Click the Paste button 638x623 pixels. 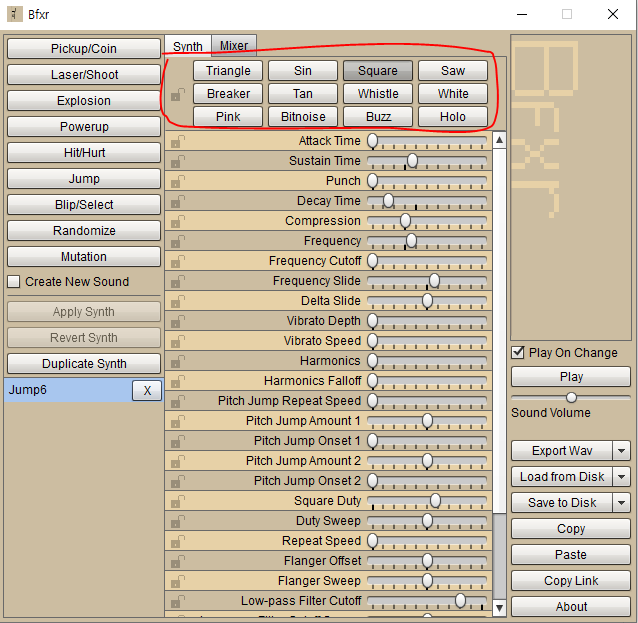click(x=571, y=554)
